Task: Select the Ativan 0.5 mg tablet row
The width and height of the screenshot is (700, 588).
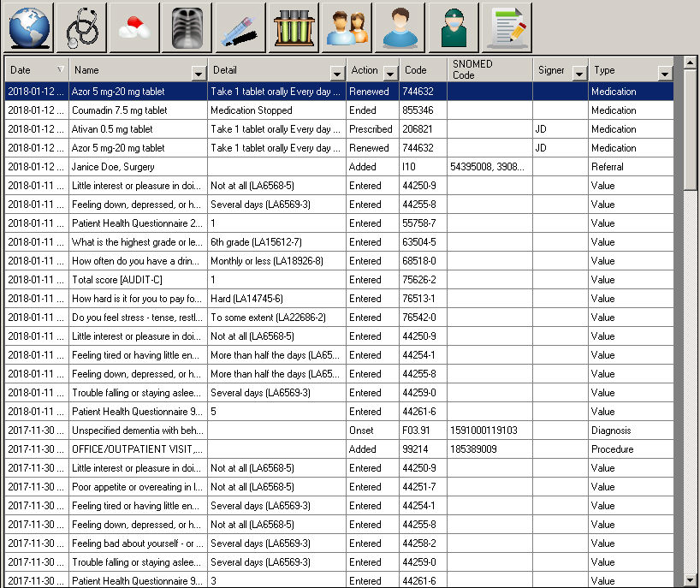Action: [x=339, y=129]
